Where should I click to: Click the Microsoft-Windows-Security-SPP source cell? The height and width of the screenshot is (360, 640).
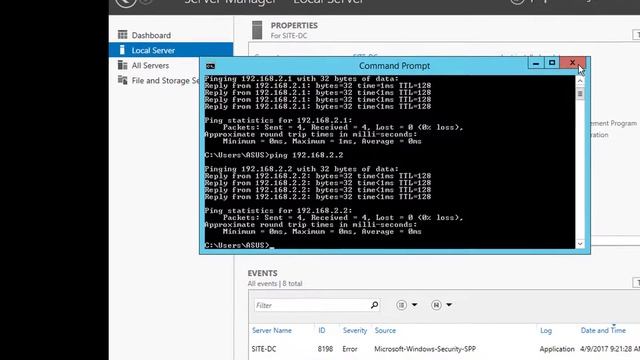(425, 349)
